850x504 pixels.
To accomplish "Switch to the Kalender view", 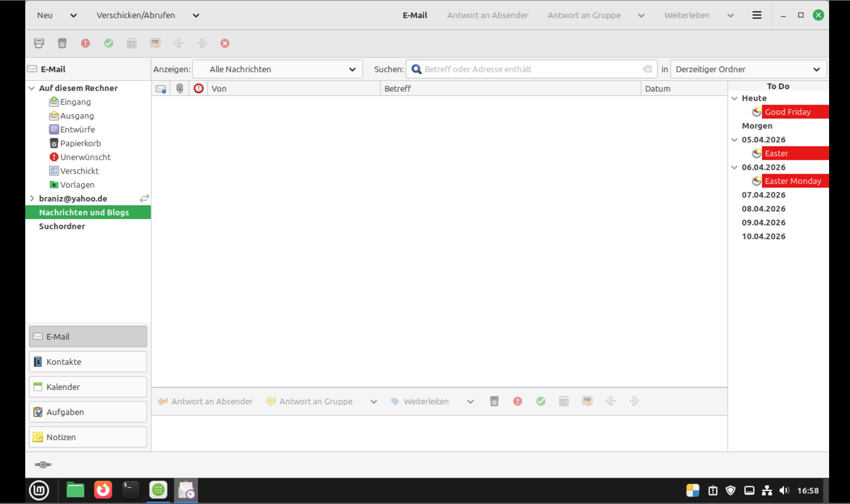I will (88, 387).
